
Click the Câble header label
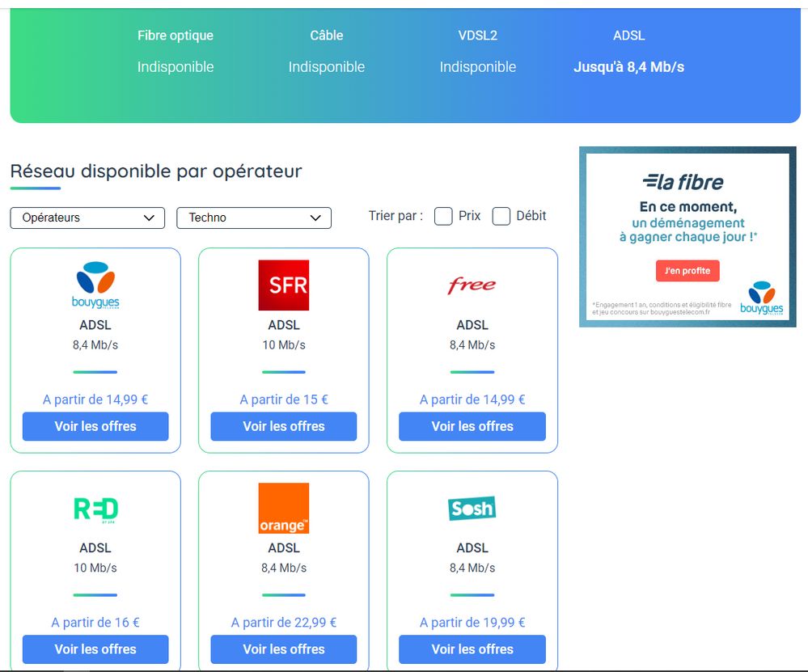[327, 36]
